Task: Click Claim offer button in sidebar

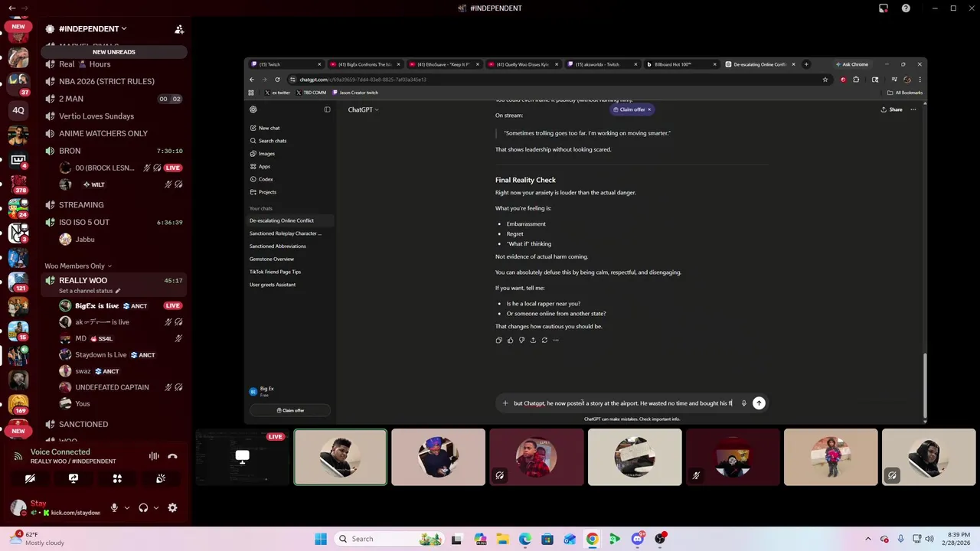Action: click(291, 410)
